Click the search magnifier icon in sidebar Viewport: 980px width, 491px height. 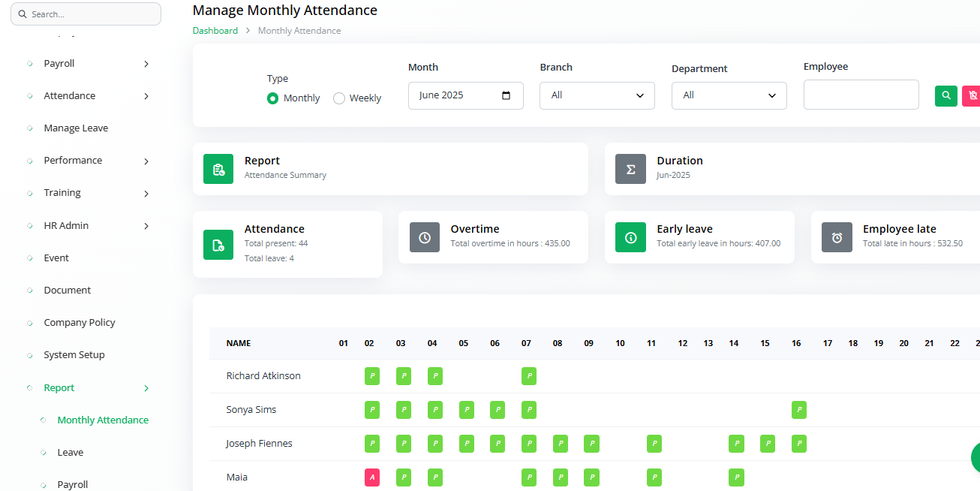coord(23,14)
